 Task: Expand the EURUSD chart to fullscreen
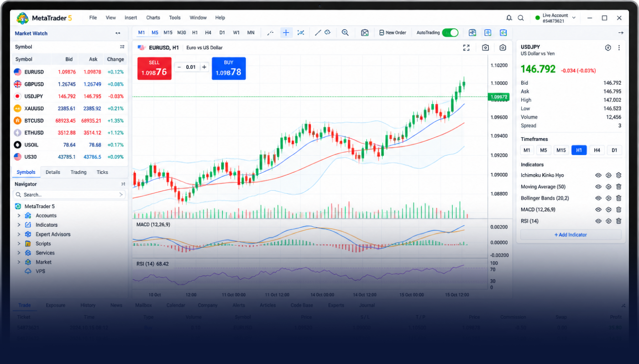[x=466, y=47]
